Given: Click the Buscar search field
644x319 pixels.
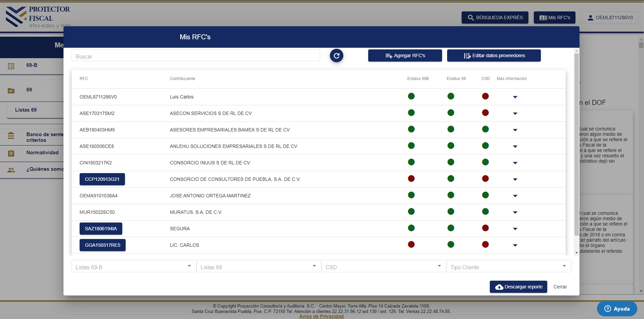Looking at the screenshot, I should click(196, 56).
